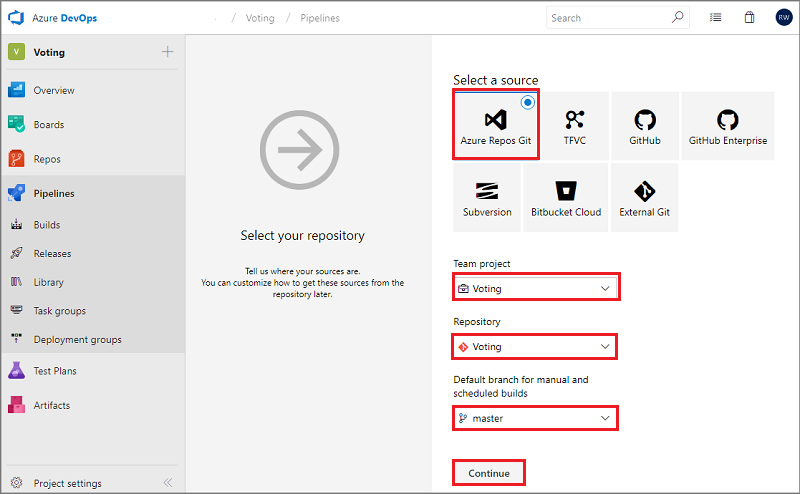The width and height of the screenshot is (800, 494).
Task: Click the Azure DevOps logo icon
Action: point(16,18)
